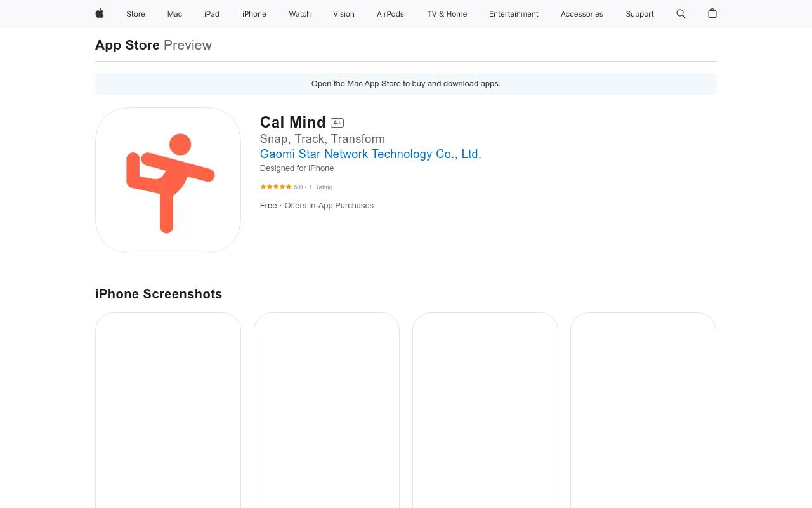Click the 4+ age rating badge
812x508 pixels.
click(337, 123)
